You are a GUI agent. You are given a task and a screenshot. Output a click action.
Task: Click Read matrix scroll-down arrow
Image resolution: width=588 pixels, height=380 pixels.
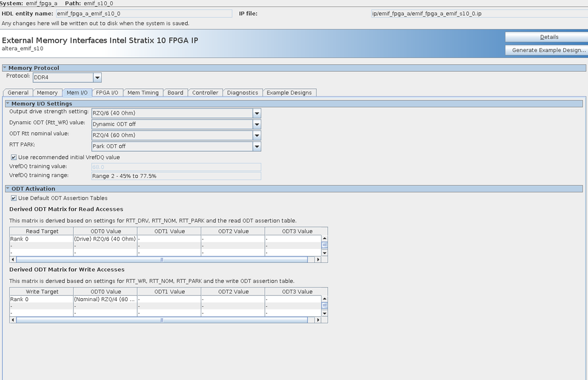(x=325, y=253)
